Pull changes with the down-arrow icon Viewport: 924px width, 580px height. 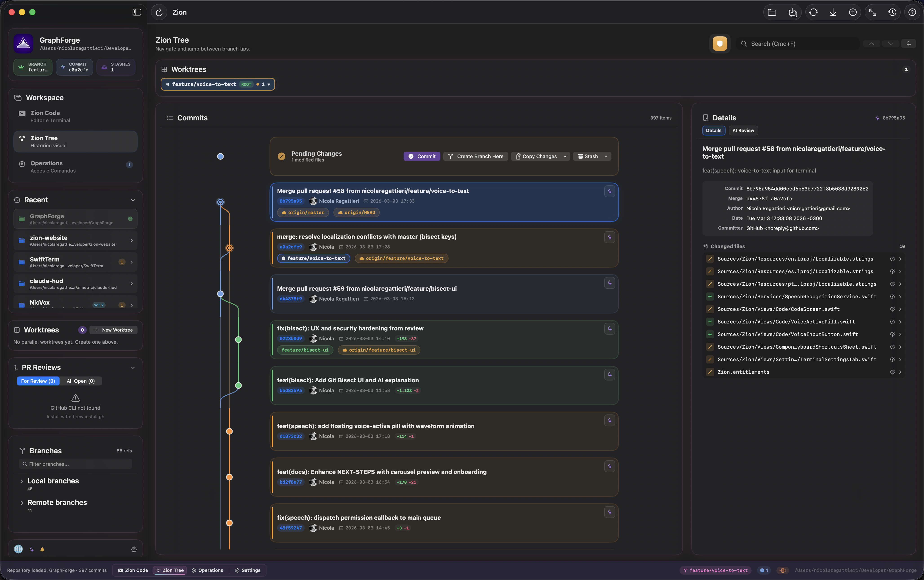click(833, 12)
